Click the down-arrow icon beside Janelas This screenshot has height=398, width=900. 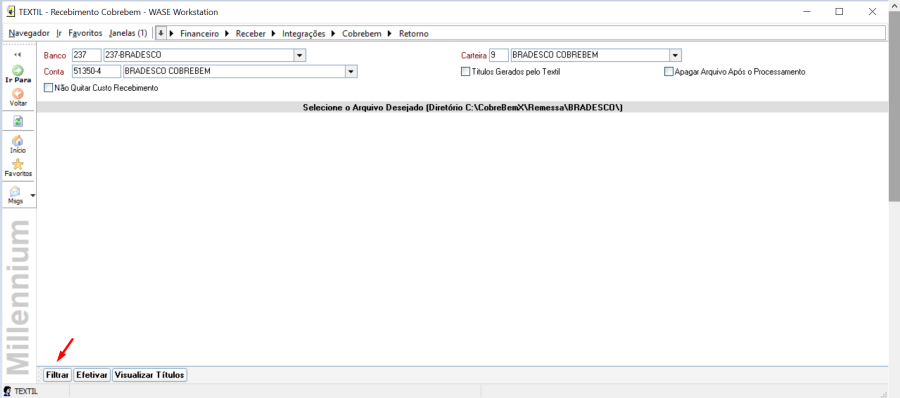(x=161, y=33)
